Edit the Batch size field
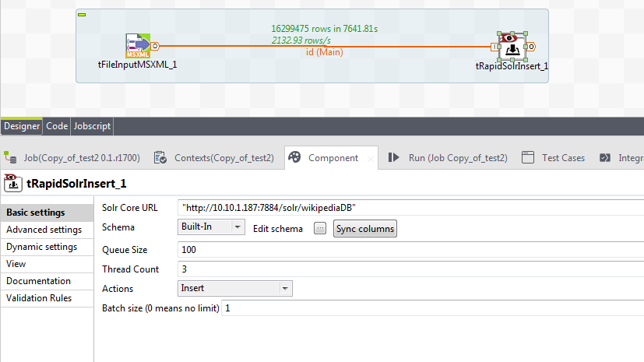 tap(433, 308)
